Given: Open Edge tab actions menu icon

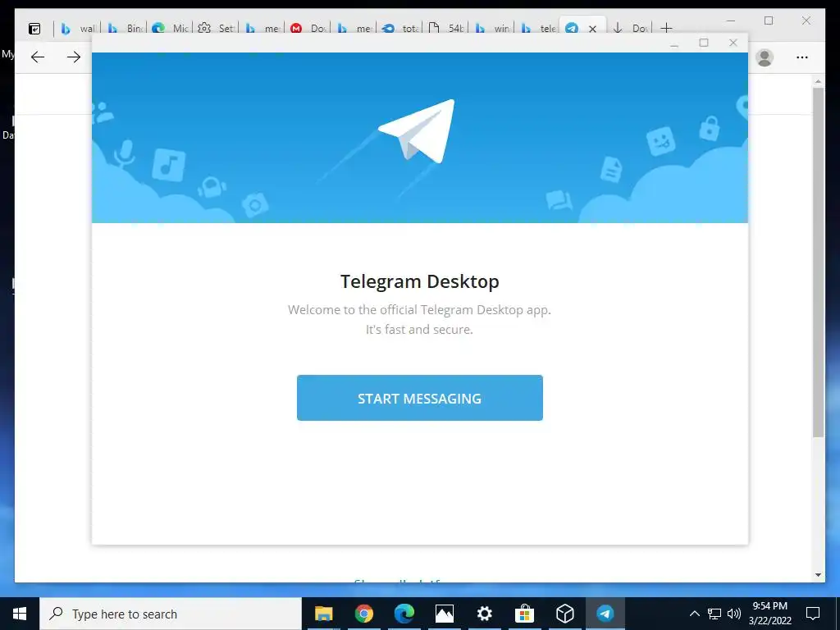Looking at the screenshot, I should (34, 29).
